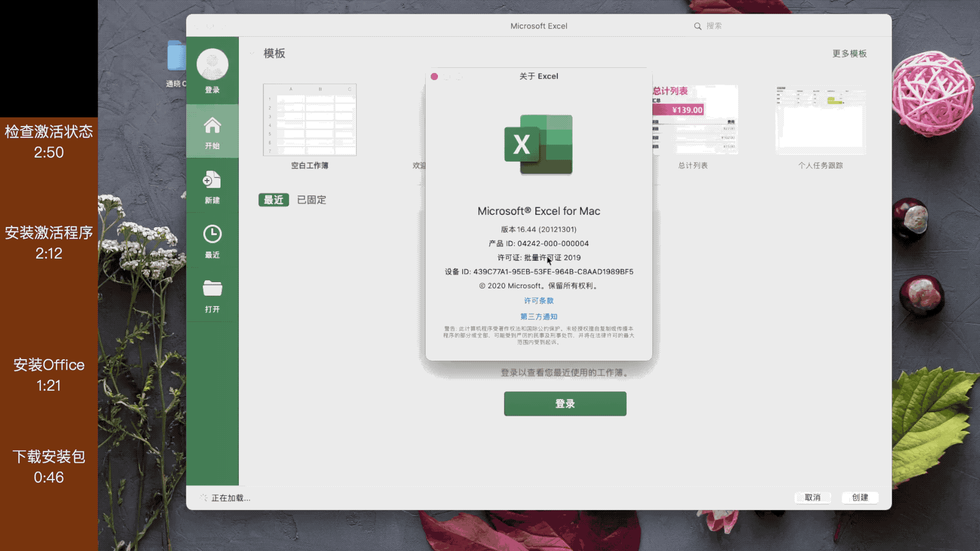The height and width of the screenshot is (551, 980).
Task: Select the 最近 filter tab
Action: point(273,199)
